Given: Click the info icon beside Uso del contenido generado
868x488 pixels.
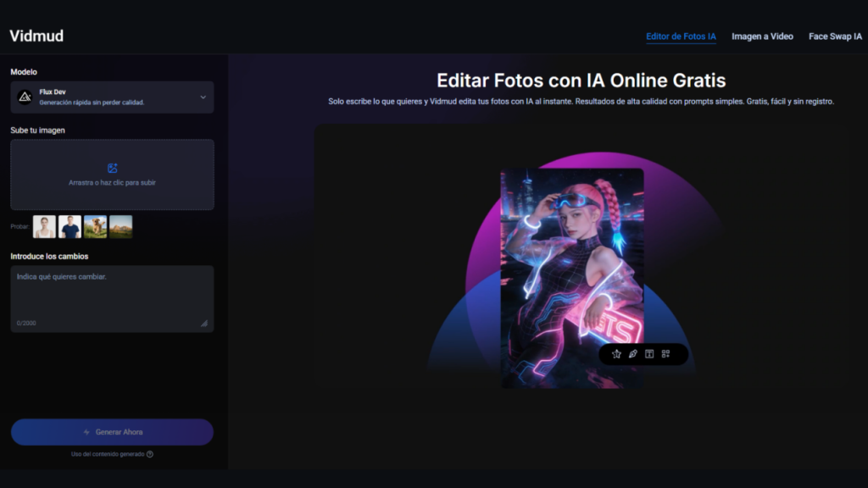Looking at the screenshot, I should tap(149, 453).
